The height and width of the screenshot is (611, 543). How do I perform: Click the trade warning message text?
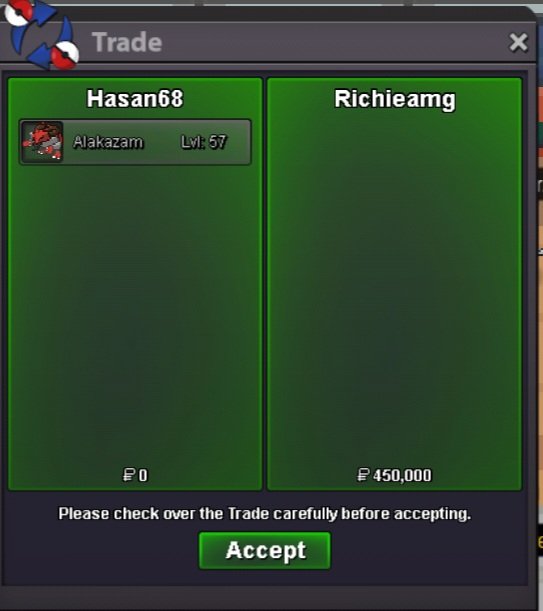point(265,514)
